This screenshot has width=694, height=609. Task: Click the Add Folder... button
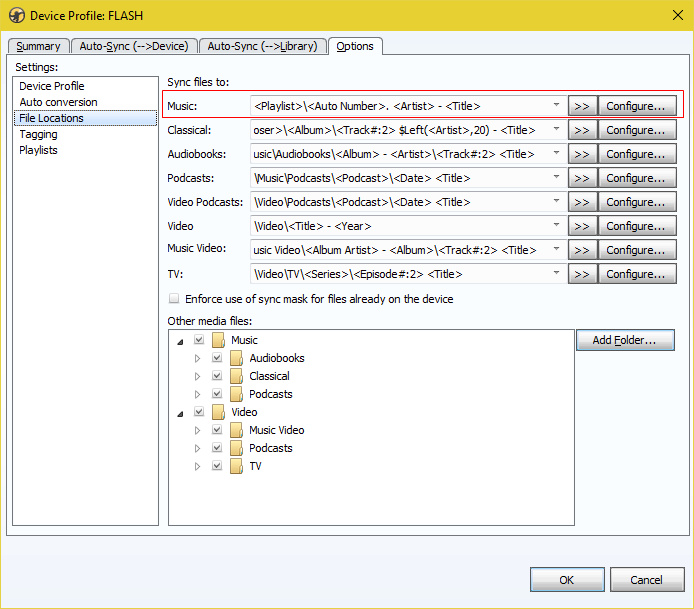click(x=625, y=340)
